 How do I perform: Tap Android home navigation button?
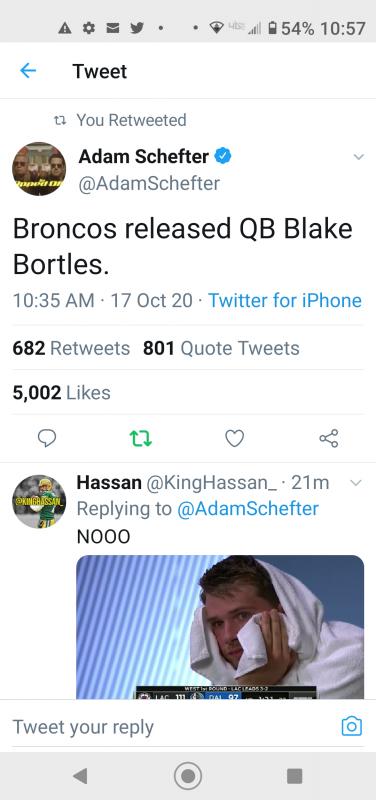[188, 776]
